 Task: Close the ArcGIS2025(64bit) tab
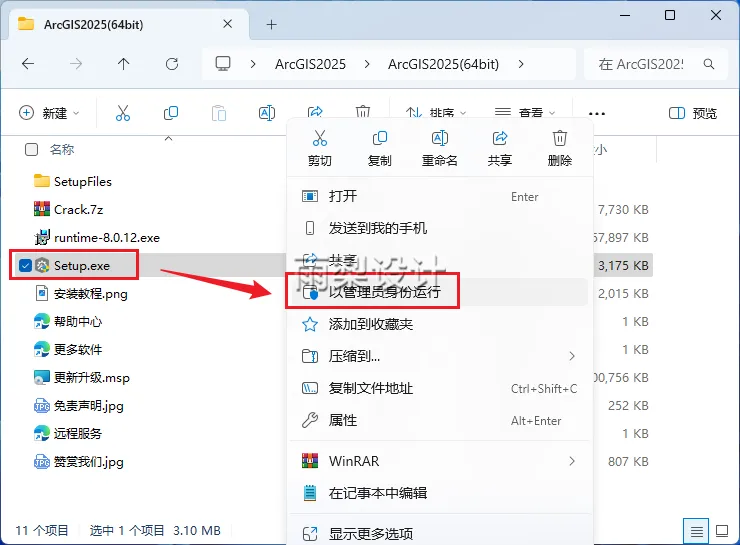[x=227, y=24]
